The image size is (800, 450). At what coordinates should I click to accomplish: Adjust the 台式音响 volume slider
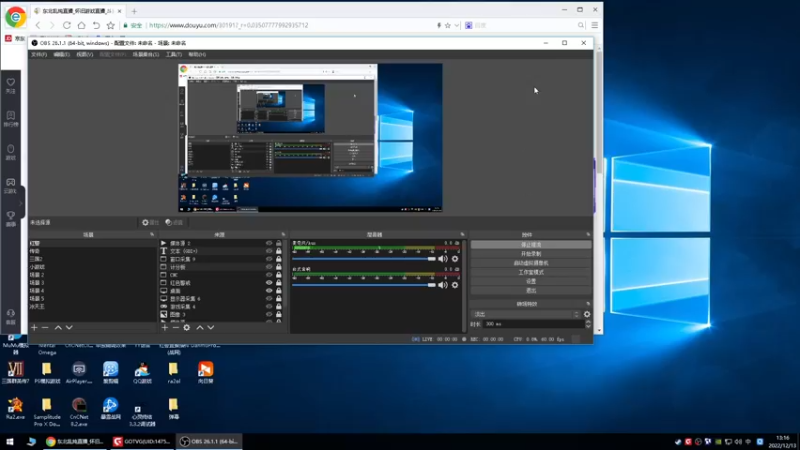click(x=364, y=285)
